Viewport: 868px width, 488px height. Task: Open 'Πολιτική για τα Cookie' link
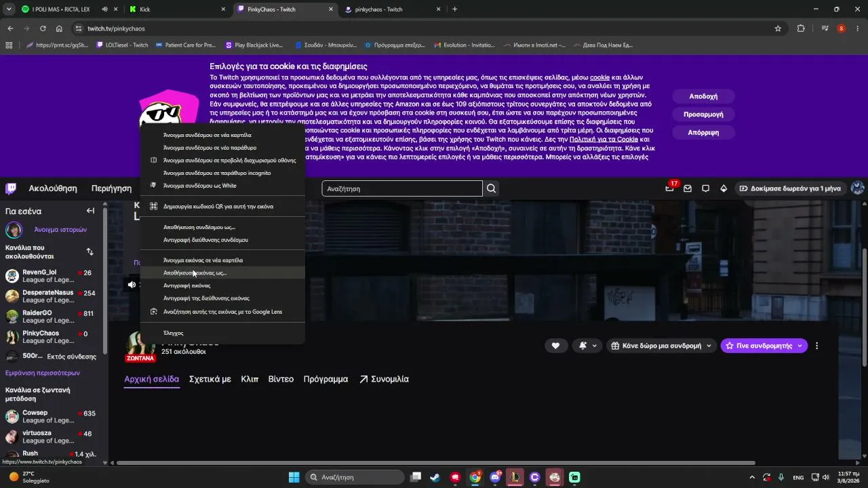[604, 139]
